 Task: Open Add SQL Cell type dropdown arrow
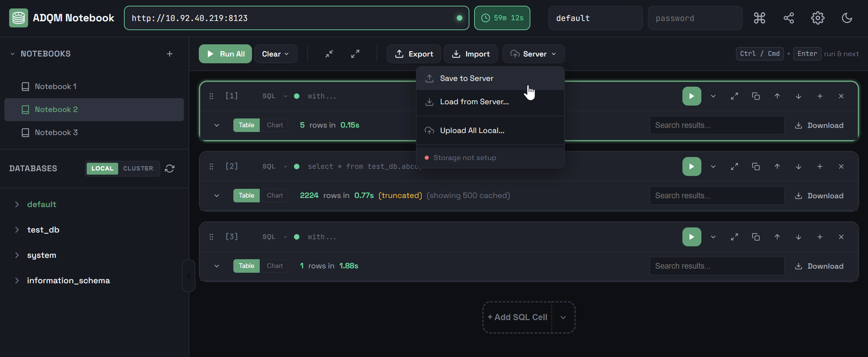tap(563, 317)
